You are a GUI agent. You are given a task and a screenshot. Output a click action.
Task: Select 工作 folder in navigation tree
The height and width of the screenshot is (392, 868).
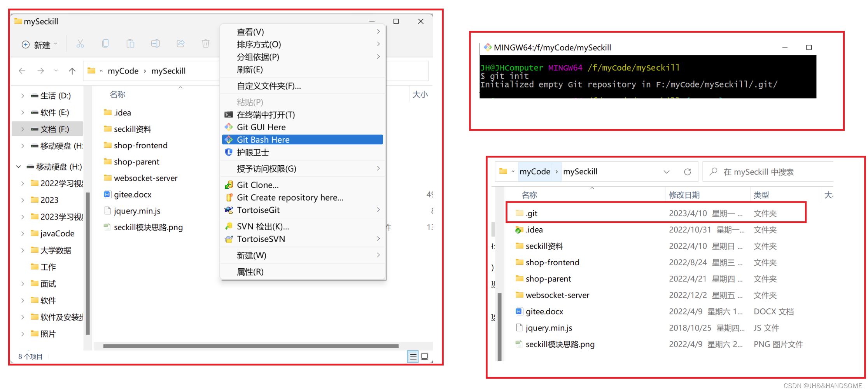click(x=44, y=267)
